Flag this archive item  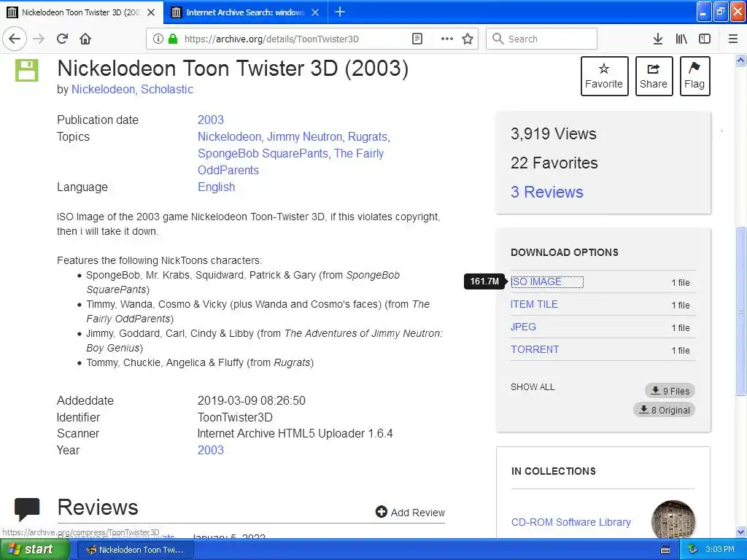click(x=694, y=76)
